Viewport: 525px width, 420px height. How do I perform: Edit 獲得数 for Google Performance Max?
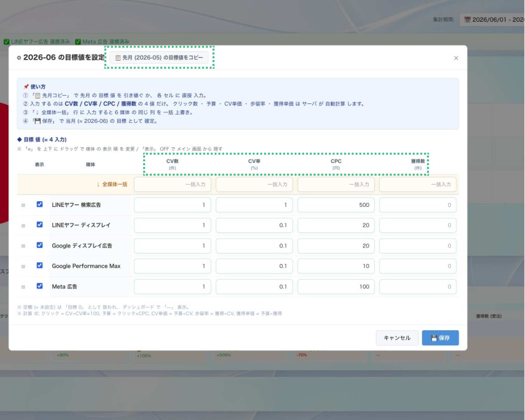click(418, 266)
